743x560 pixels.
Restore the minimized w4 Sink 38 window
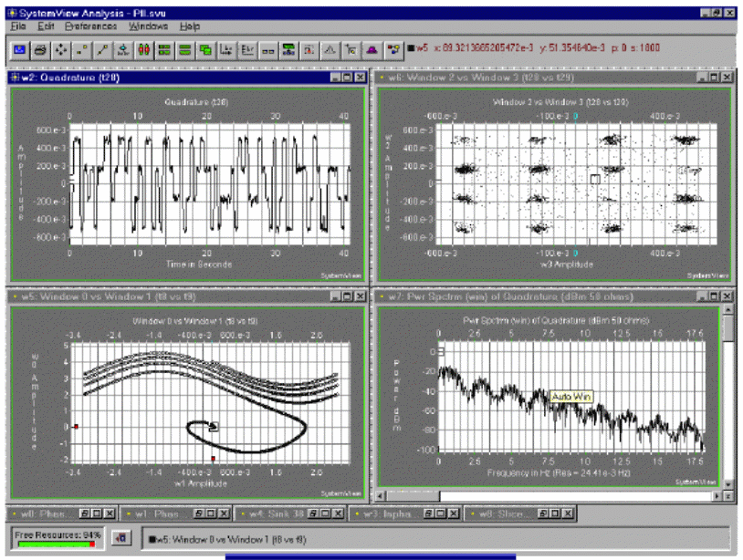[x=312, y=513]
